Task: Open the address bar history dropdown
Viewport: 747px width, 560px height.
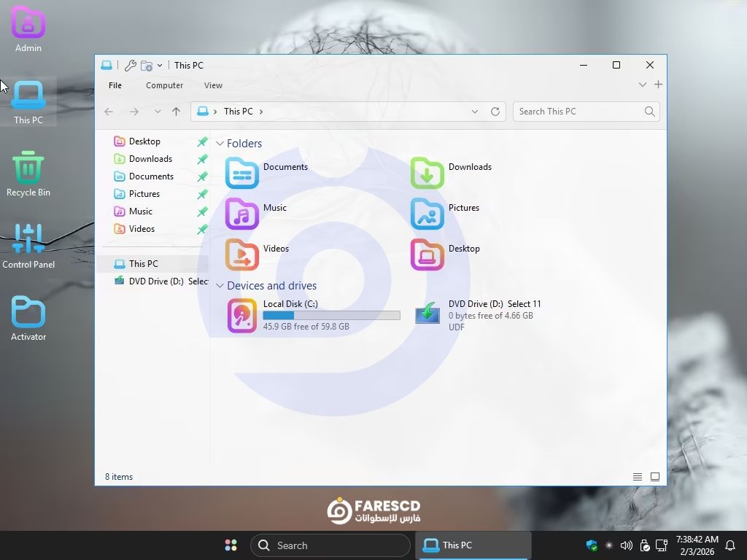Action: [475, 112]
